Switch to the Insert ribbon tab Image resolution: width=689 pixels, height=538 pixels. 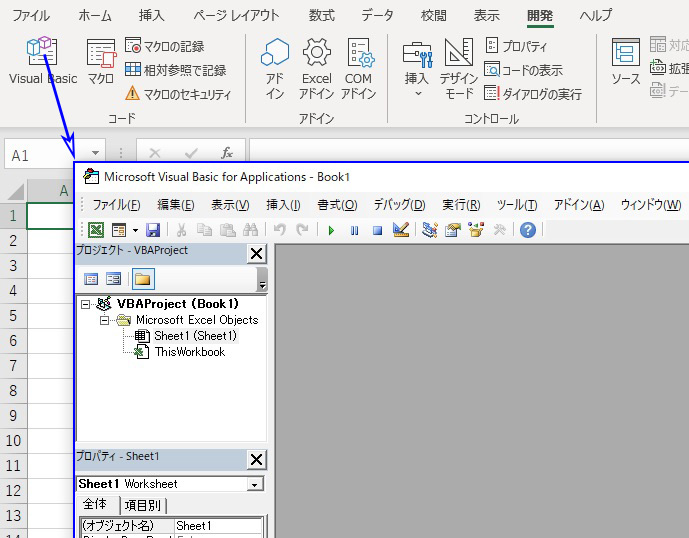pyautogui.click(x=152, y=15)
